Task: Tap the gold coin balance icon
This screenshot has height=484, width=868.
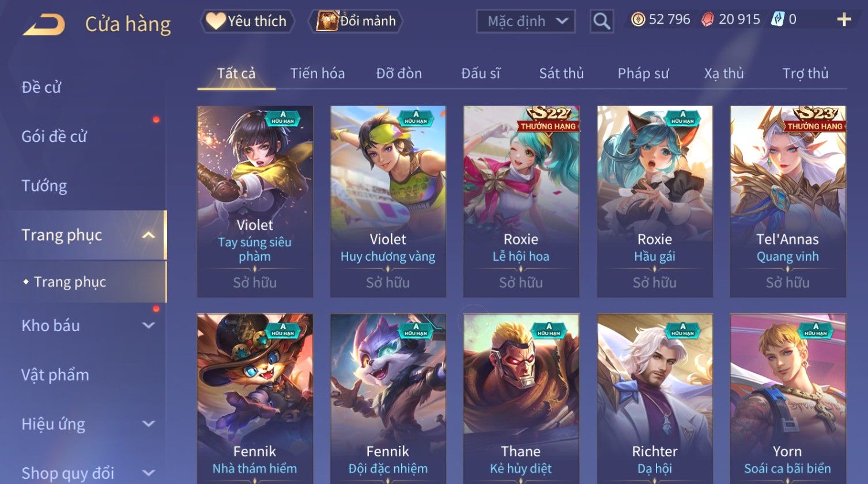Action: 637,20
